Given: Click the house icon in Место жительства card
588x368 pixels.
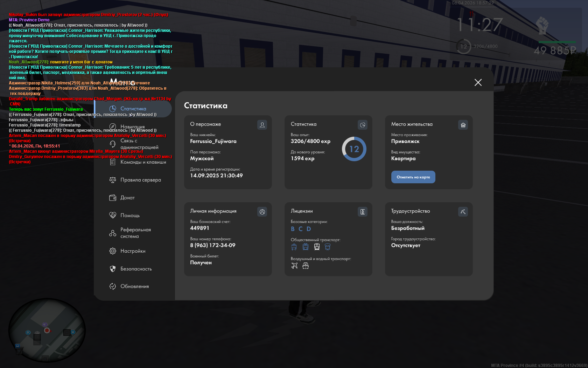Looking at the screenshot, I should point(463,125).
